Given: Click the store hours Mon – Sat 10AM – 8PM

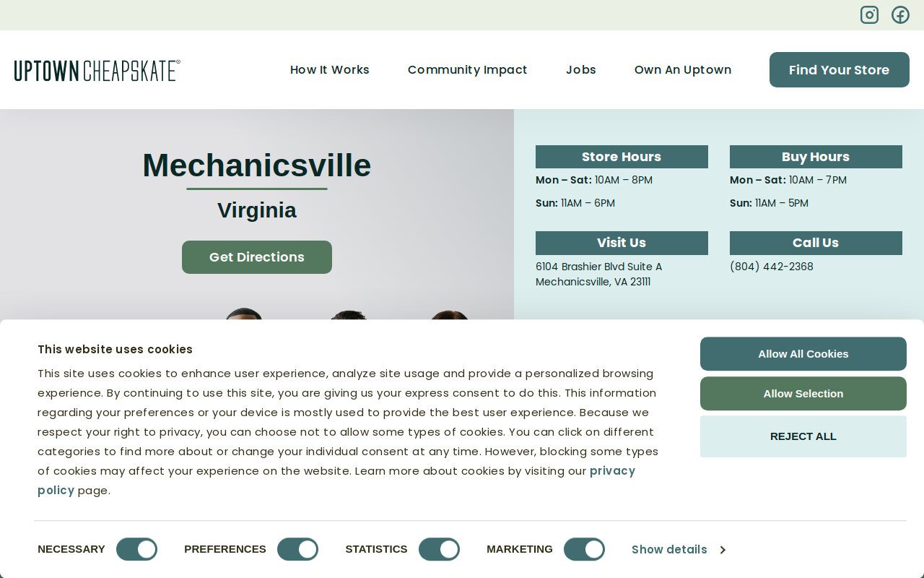Looking at the screenshot, I should [594, 180].
